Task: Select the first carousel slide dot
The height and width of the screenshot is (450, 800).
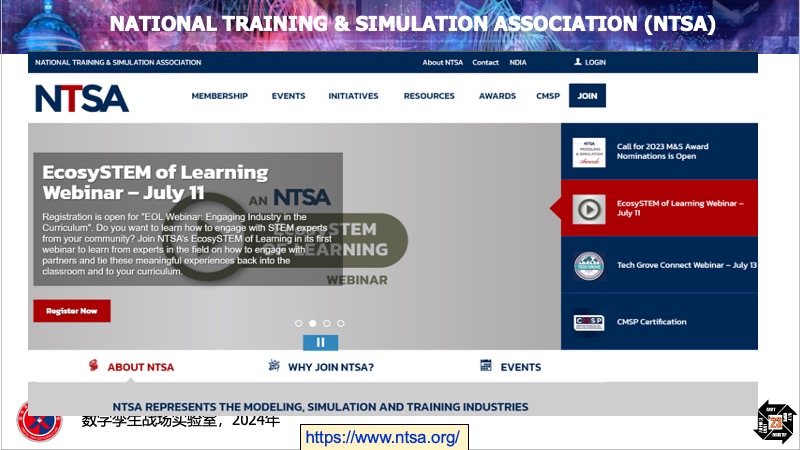Action: [x=298, y=323]
